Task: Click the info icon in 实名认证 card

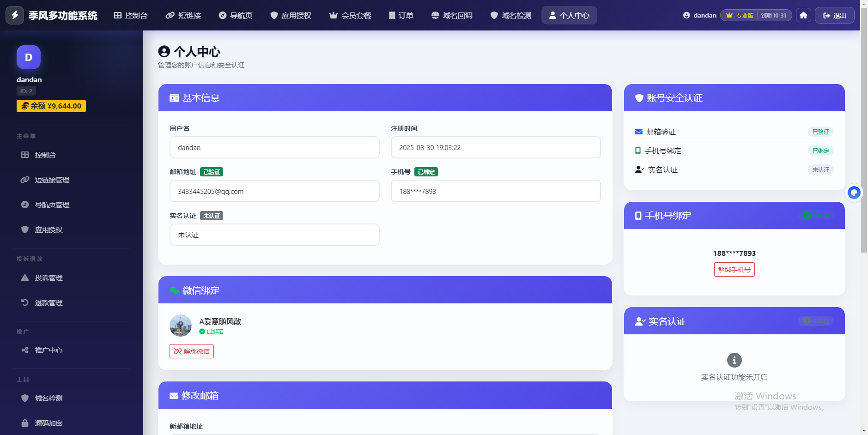Action: [x=734, y=360]
